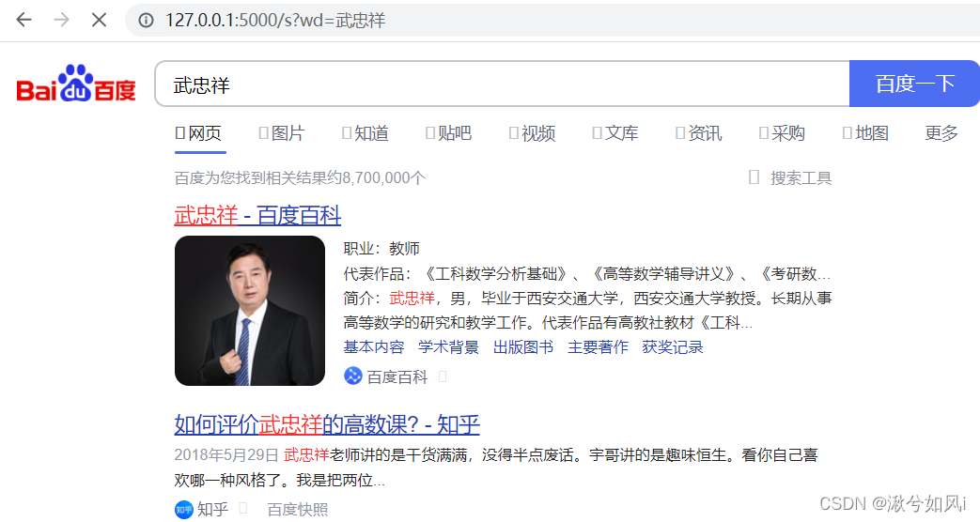Open 搜索工具 search tools

[790, 178]
